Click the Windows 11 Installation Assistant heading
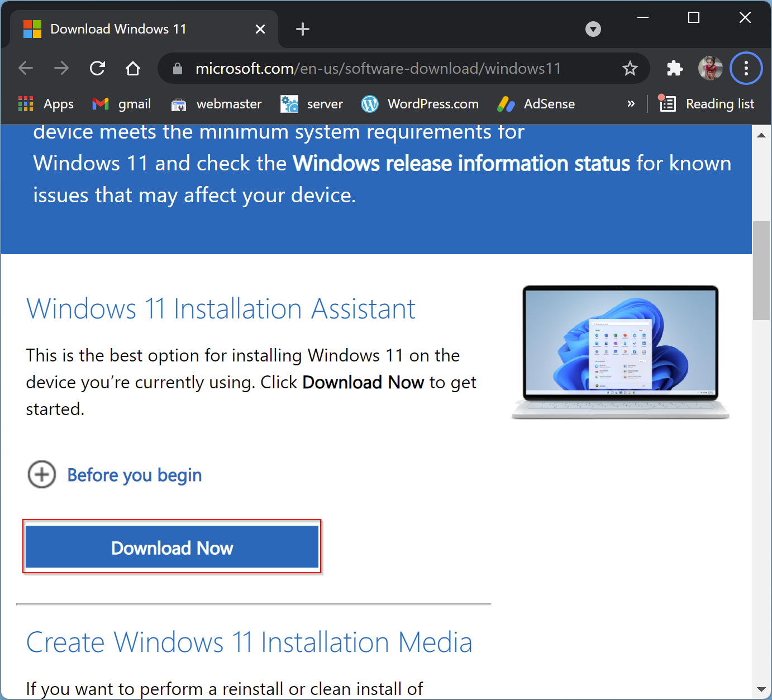The image size is (772, 700). point(221,309)
